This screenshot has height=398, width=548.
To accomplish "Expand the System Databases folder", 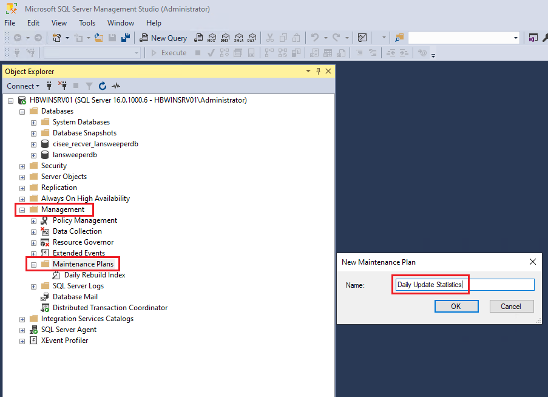I will pos(34,123).
